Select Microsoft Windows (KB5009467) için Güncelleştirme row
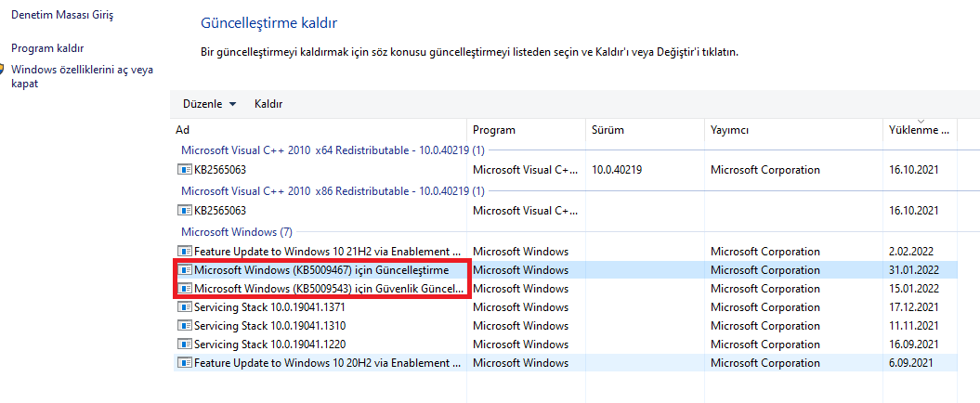The height and width of the screenshot is (403, 980). point(566,270)
